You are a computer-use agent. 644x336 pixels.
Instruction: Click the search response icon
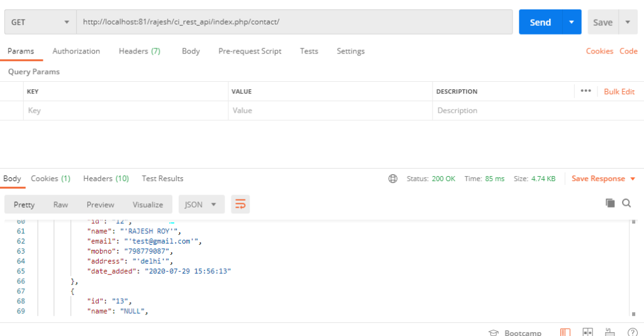tap(626, 203)
